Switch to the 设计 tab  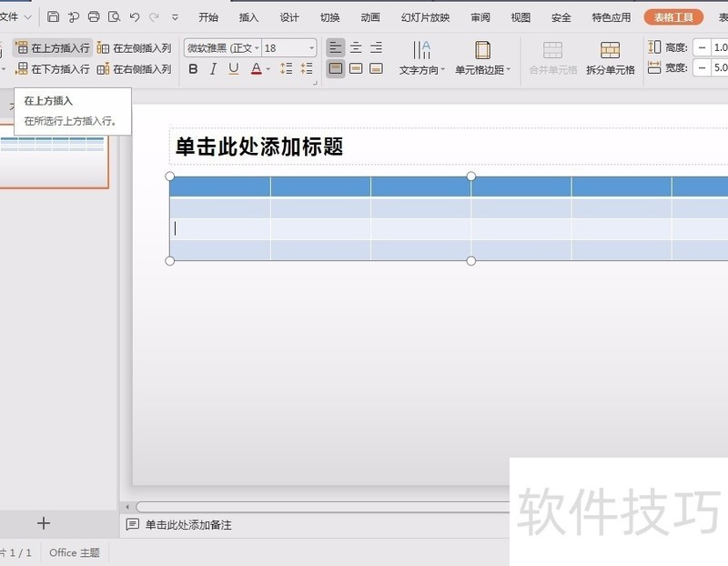pyautogui.click(x=288, y=17)
